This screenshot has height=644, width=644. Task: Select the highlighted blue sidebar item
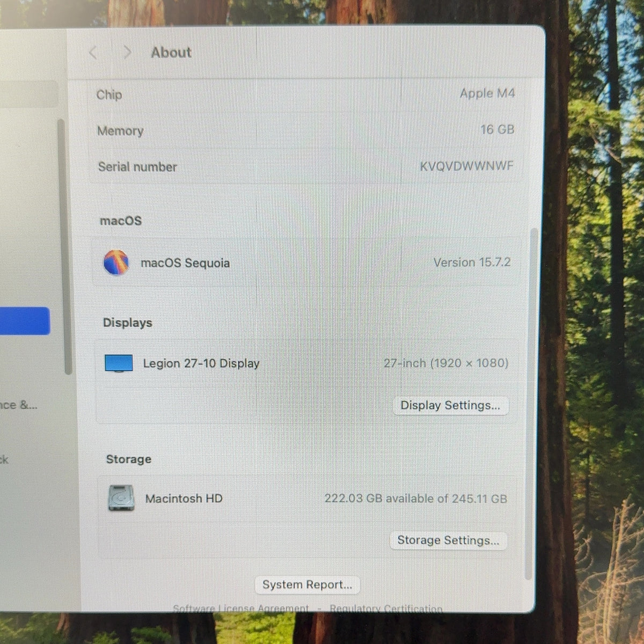coord(25,321)
